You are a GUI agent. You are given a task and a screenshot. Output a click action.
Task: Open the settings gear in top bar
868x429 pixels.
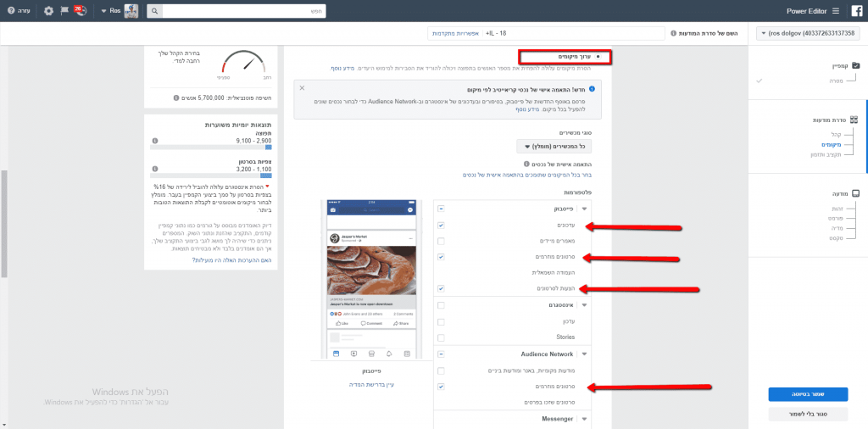tap(48, 11)
